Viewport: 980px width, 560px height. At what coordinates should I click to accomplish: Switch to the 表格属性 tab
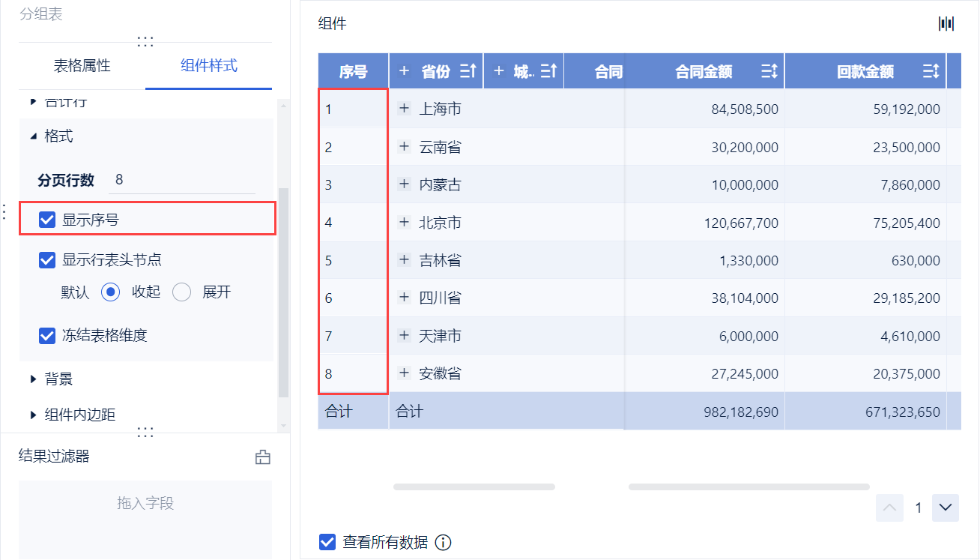pyautogui.click(x=82, y=66)
